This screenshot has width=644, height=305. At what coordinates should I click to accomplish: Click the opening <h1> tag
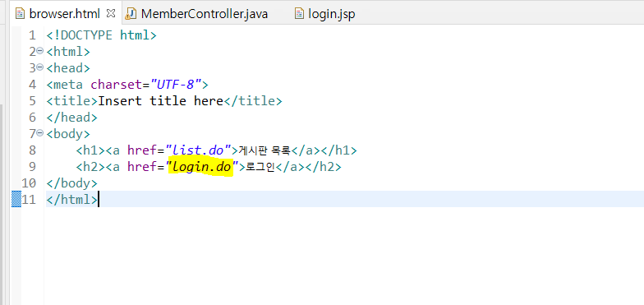click(90, 150)
